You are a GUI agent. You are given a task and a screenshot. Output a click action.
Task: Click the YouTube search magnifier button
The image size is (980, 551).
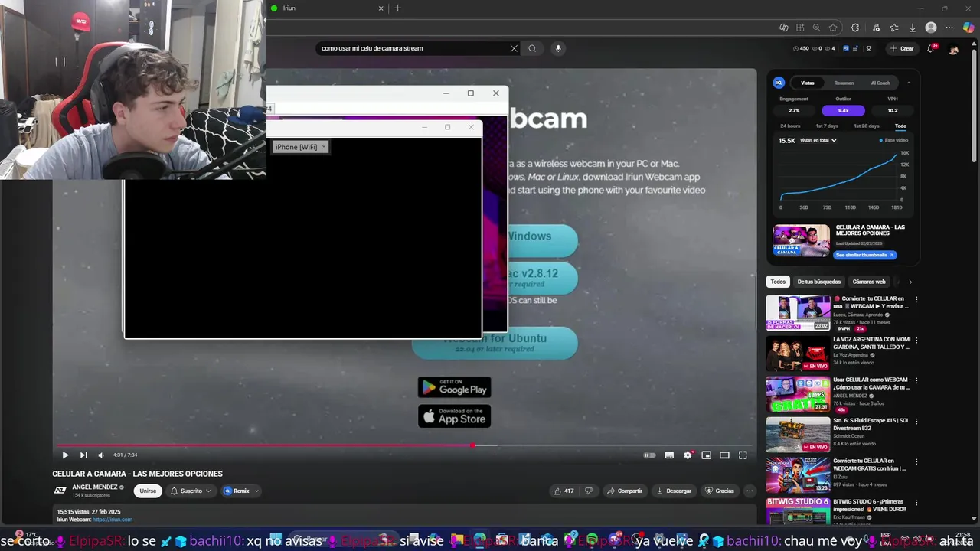[x=532, y=48]
